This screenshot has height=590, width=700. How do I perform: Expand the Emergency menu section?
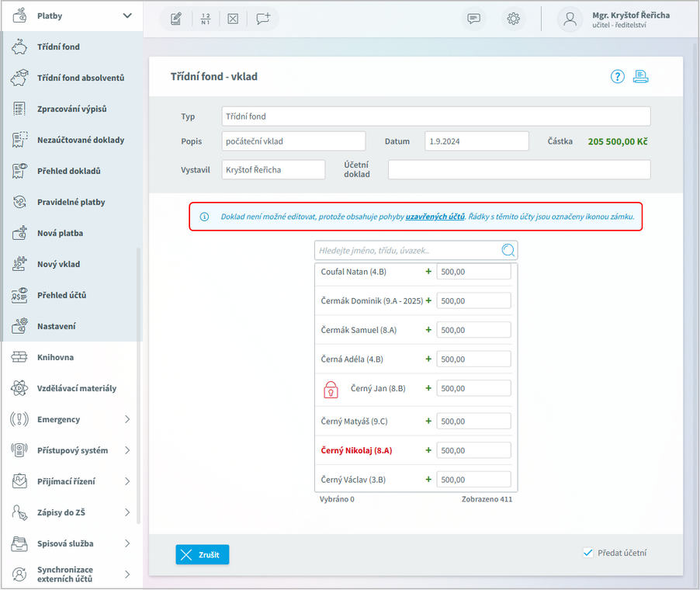(x=127, y=419)
